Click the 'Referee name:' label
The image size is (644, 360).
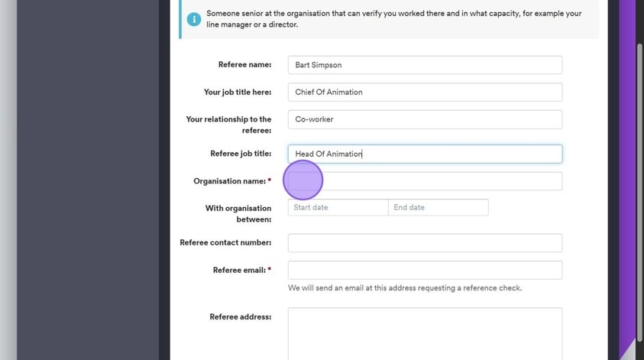244,65
